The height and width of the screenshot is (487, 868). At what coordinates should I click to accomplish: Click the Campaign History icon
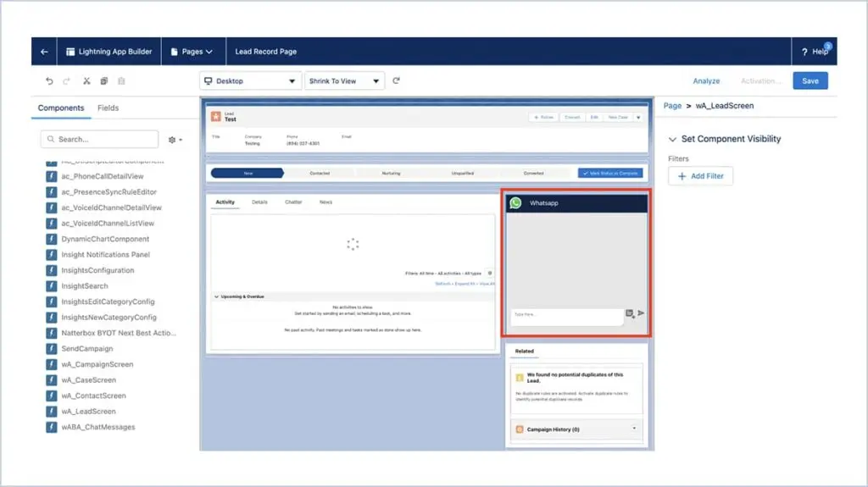520,429
